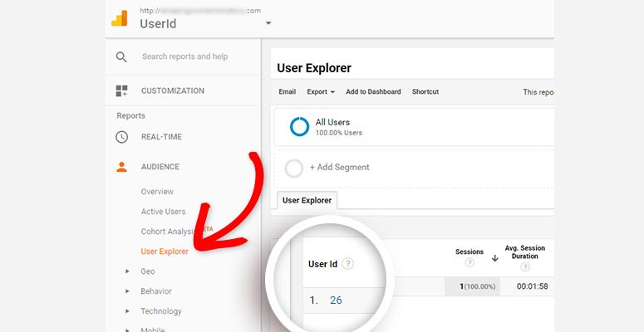644x332 pixels.
Task: Click the Real-Time clock icon
Action: click(121, 137)
